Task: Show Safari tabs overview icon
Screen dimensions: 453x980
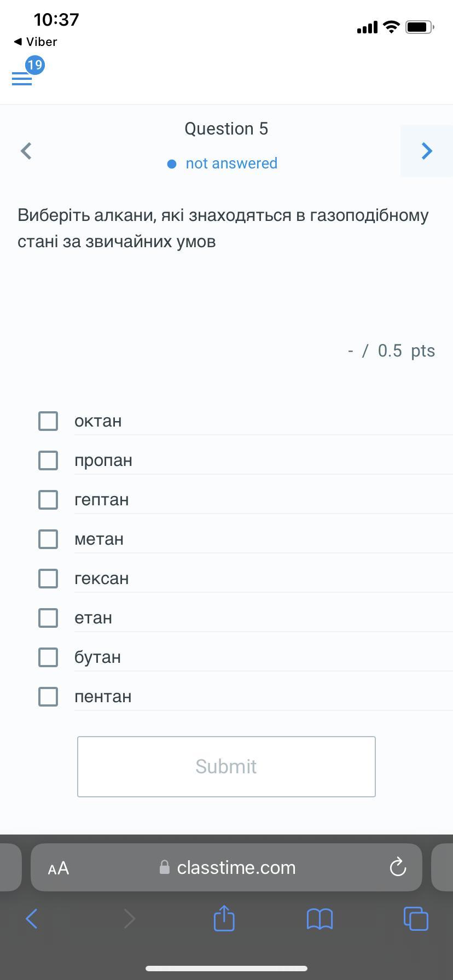Action: 416,918
